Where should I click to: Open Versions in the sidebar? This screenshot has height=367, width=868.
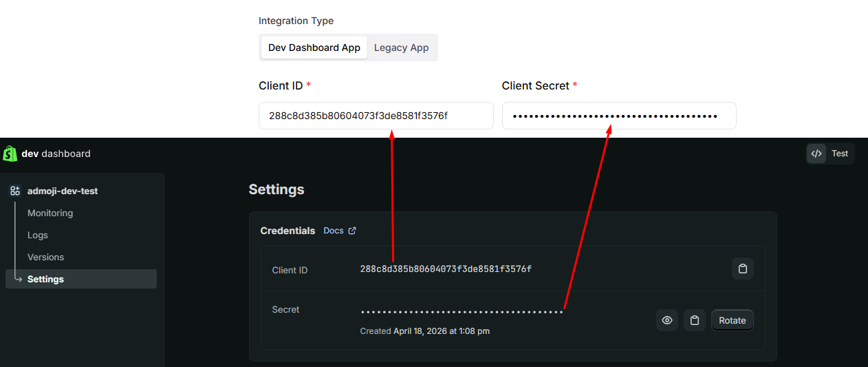(x=45, y=257)
